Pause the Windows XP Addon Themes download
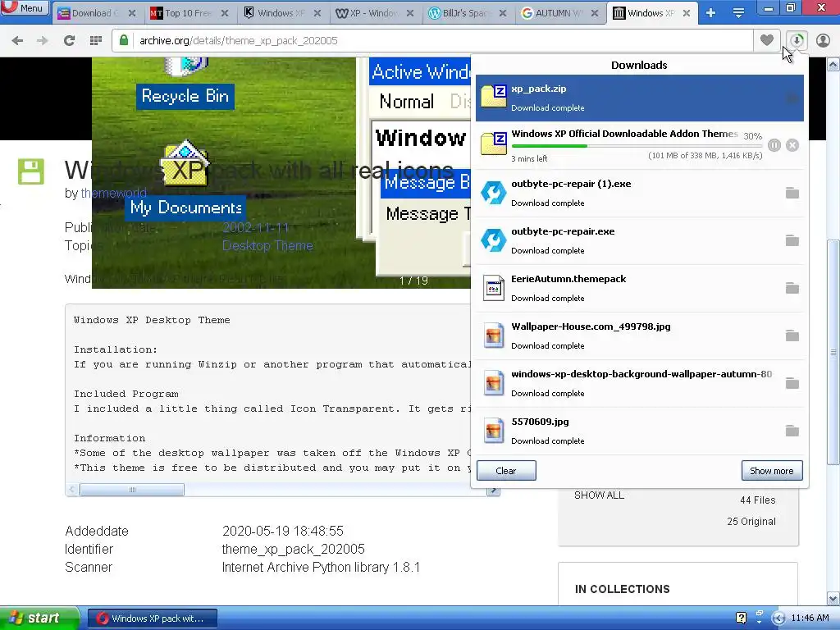840x630 pixels. point(774,145)
